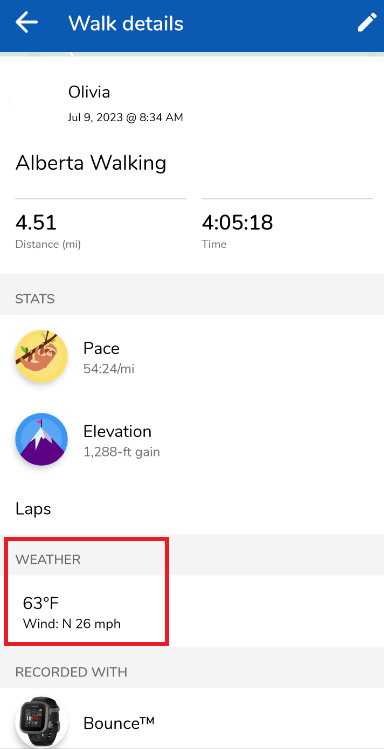Select the sloth Pace icon
The image size is (384, 749).
pyautogui.click(x=42, y=356)
